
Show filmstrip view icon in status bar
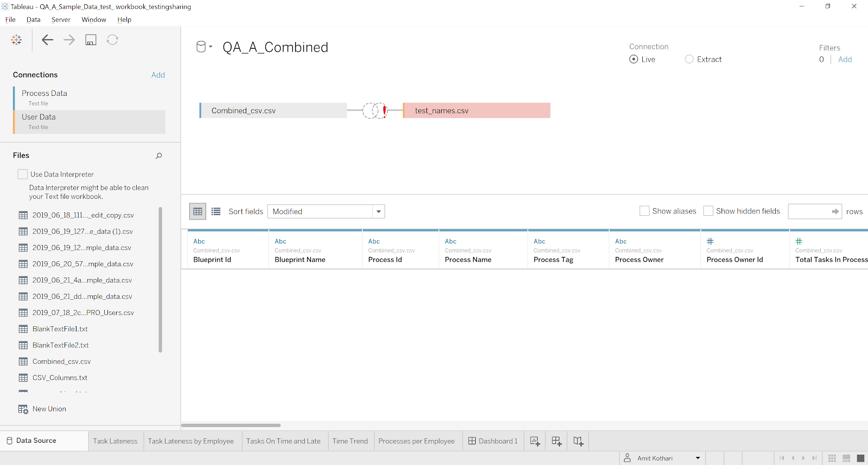coord(846,458)
